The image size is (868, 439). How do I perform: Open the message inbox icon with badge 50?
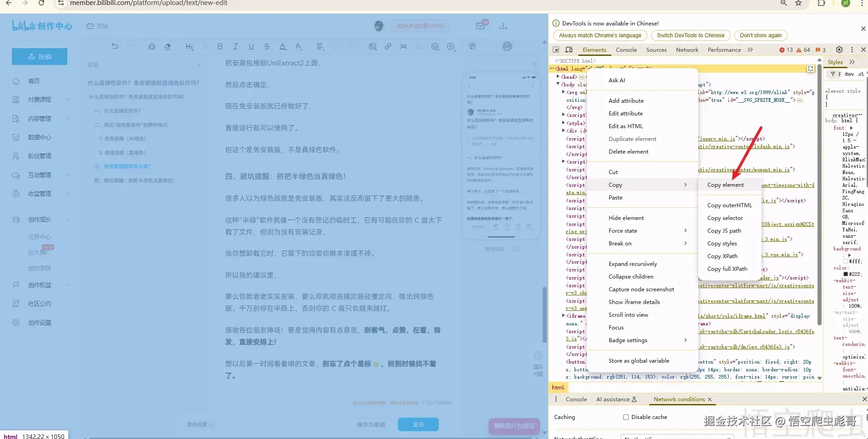480,26
